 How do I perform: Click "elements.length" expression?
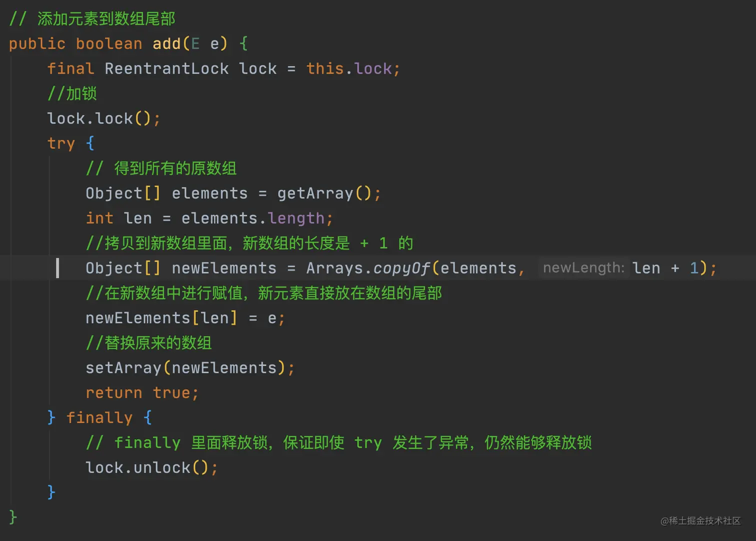tap(253, 218)
